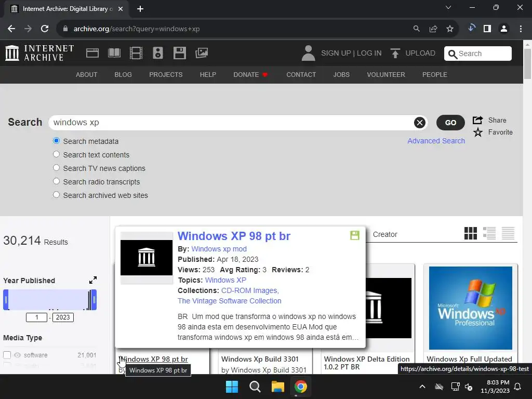
Task: Click the start year field showing 1
Action: coord(37,317)
